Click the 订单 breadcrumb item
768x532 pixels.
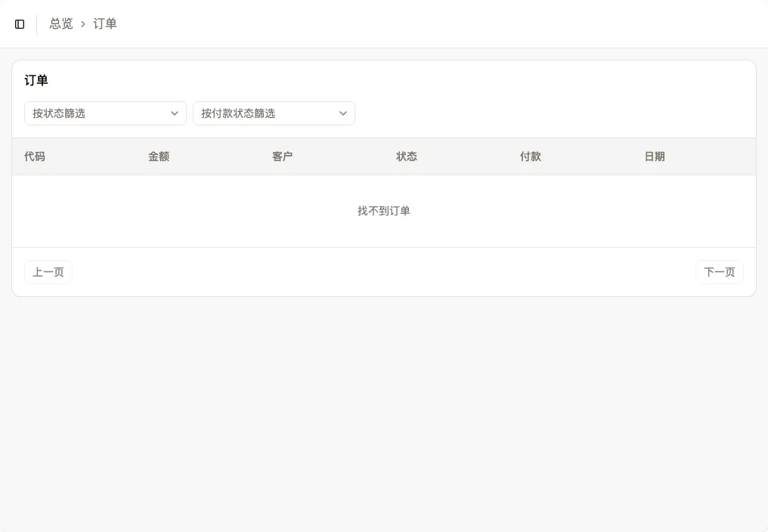pyautogui.click(x=105, y=23)
